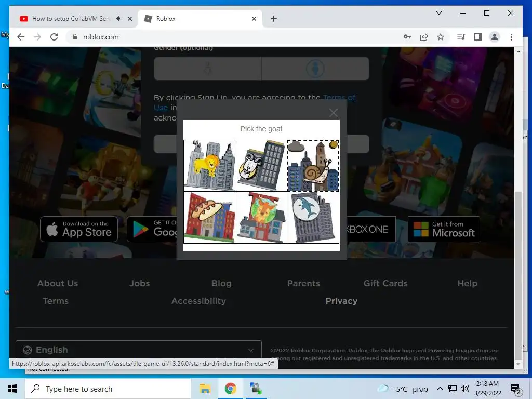Open the Accessibility footer link
The image size is (532, 399).
click(x=198, y=301)
